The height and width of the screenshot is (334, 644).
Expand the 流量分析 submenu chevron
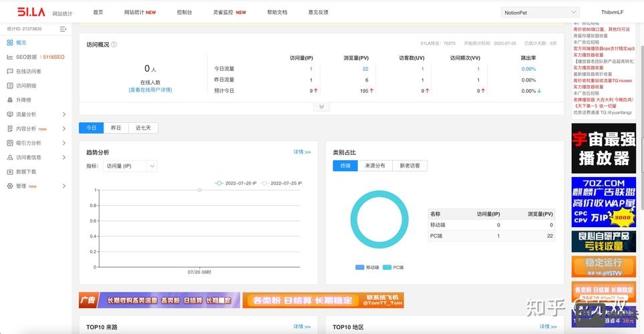tap(64, 115)
